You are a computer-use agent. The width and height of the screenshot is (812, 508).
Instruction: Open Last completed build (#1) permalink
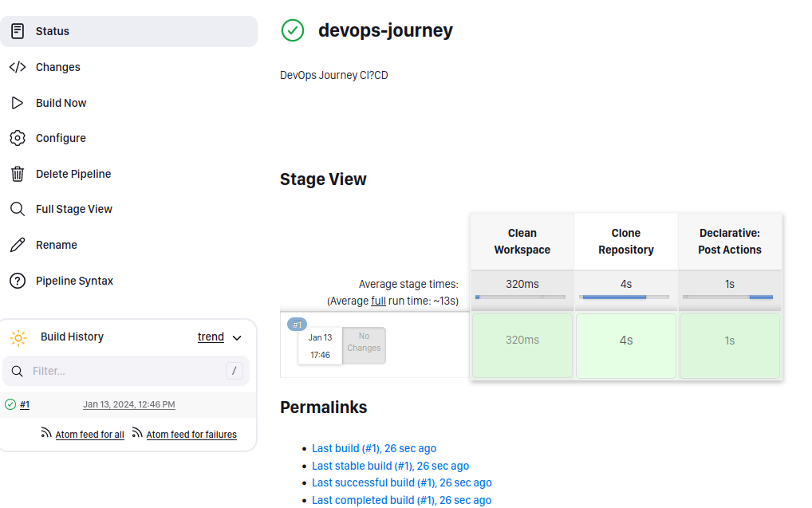pyautogui.click(x=401, y=500)
